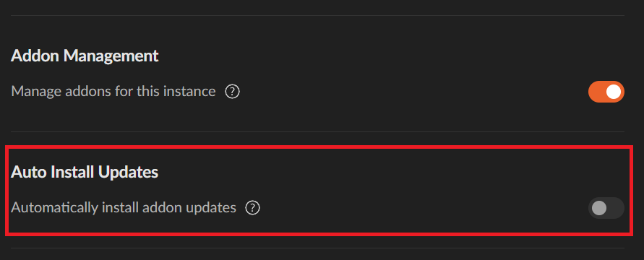644x260 pixels.
Task: Click the question mark beside addon updates label
Action: [252, 208]
